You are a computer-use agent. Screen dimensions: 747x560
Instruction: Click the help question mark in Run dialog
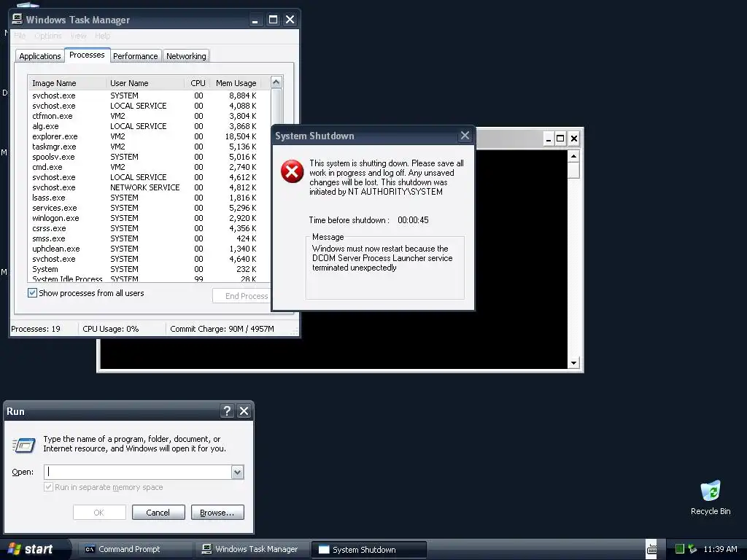tap(228, 411)
